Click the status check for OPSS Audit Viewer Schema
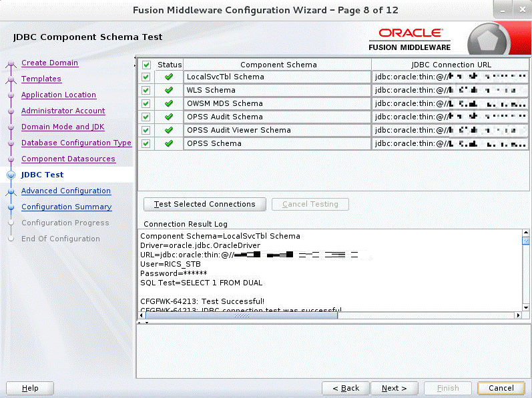Viewport: 532px width, 398px height. pos(169,130)
